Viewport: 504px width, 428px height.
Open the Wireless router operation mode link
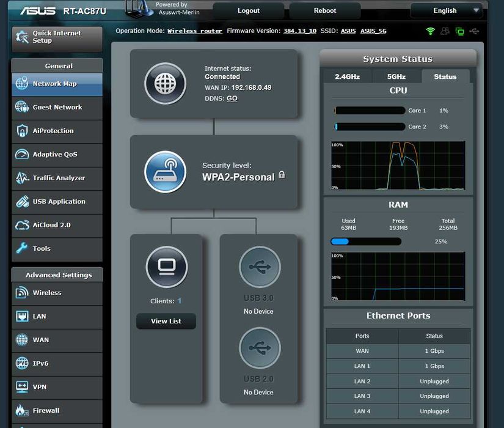(195, 31)
